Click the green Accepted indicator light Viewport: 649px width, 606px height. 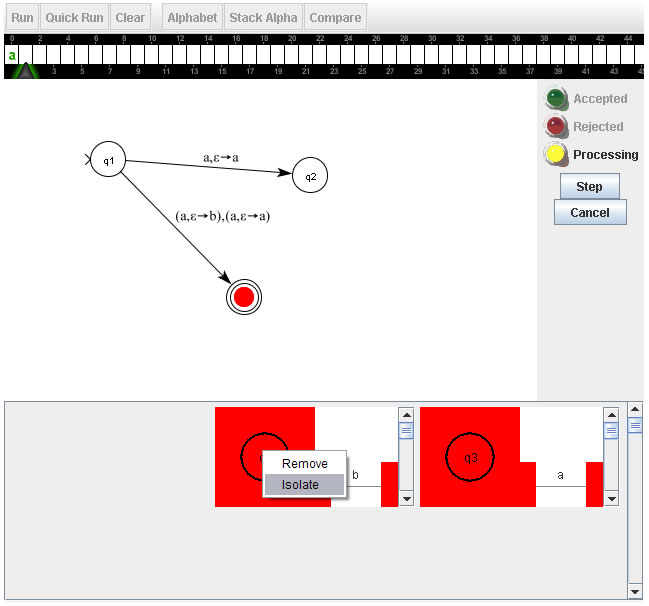click(x=556, y=99)
